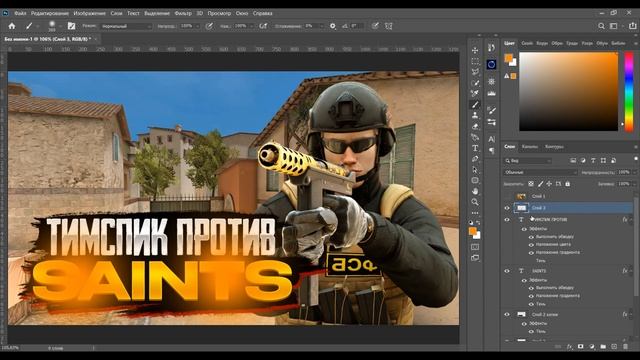Open the brush preset picker arrow

[x=60, y=27]
